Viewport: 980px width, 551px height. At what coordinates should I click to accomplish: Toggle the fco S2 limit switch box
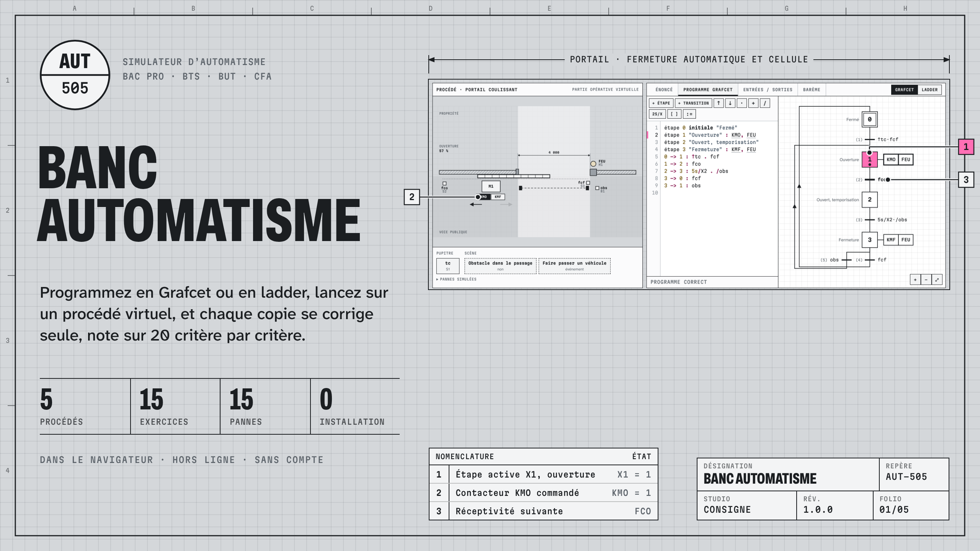click(444, 184)
